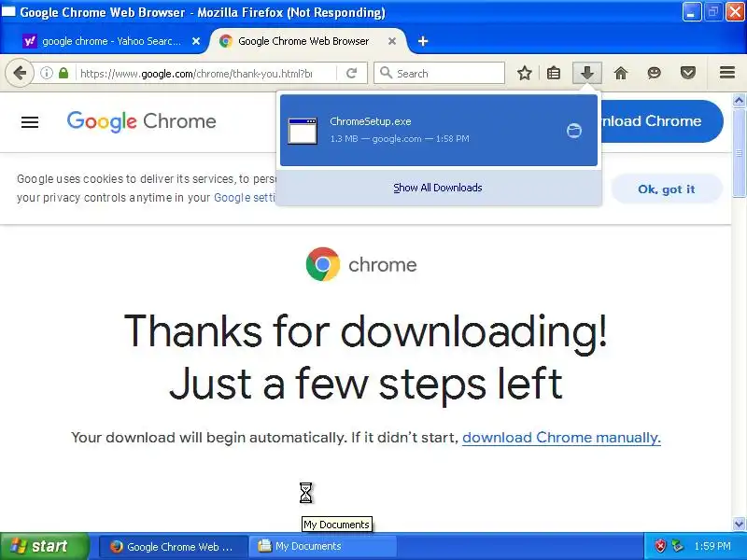Open the ChromeSetup.exe download entry
Screen dimensions: 747x560
pyautogui.click(x=438, y=131)
